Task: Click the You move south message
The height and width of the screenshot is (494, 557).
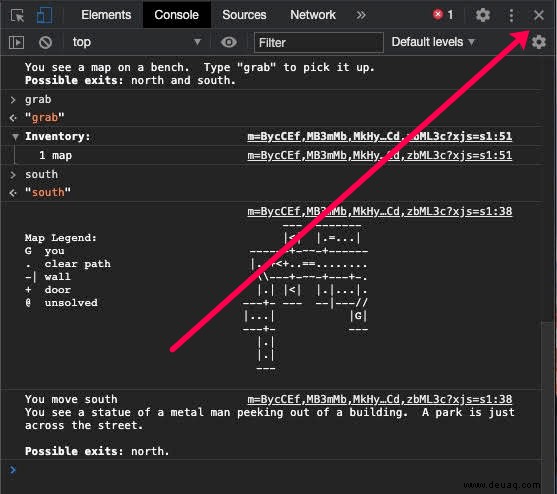Action: [71, 399]
